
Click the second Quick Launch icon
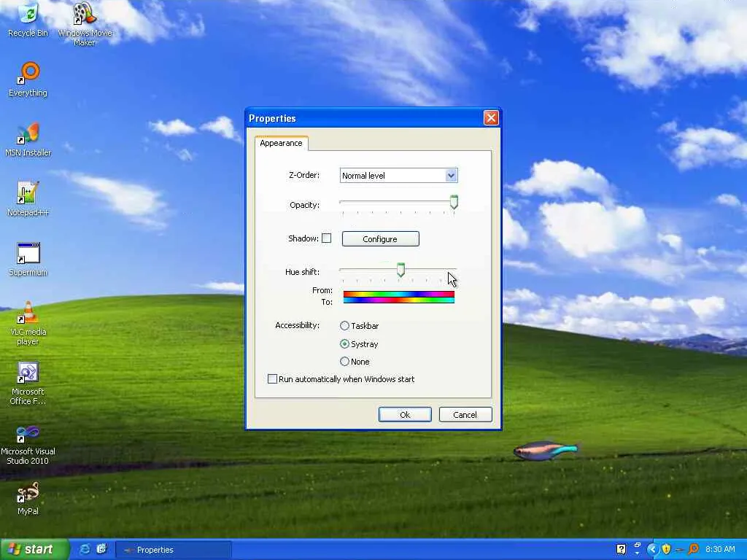point(101,549)
